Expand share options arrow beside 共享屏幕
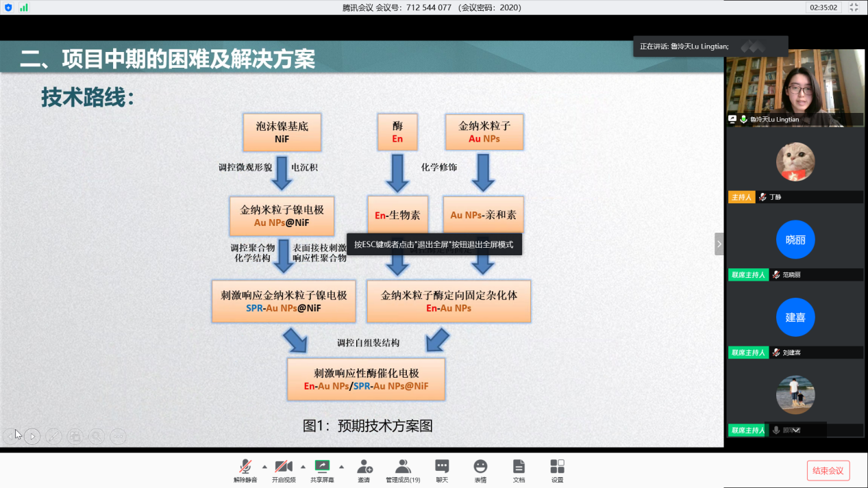 pyautogui.click(x=341, y=467)
